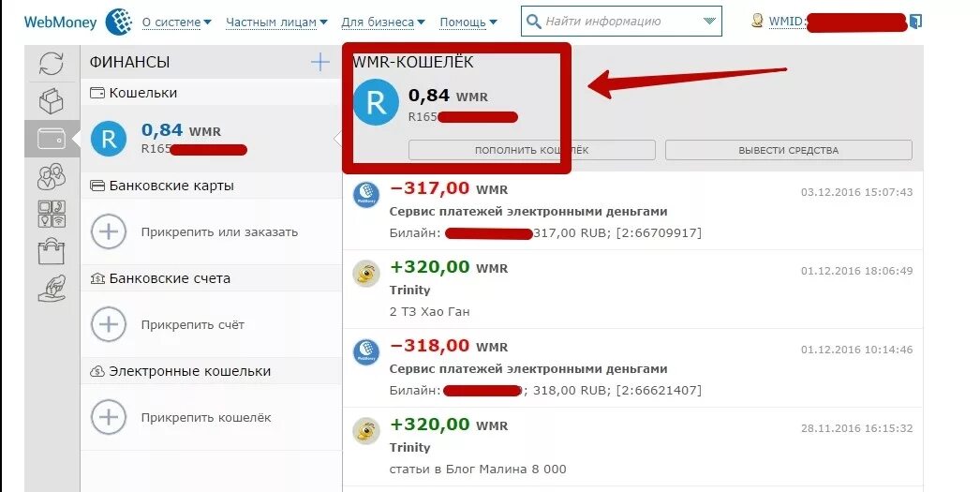This screenshot has height=492, width=980.
Task: Click the note статьи в Блог Малина 8 000
Action: tap(478, 469)
